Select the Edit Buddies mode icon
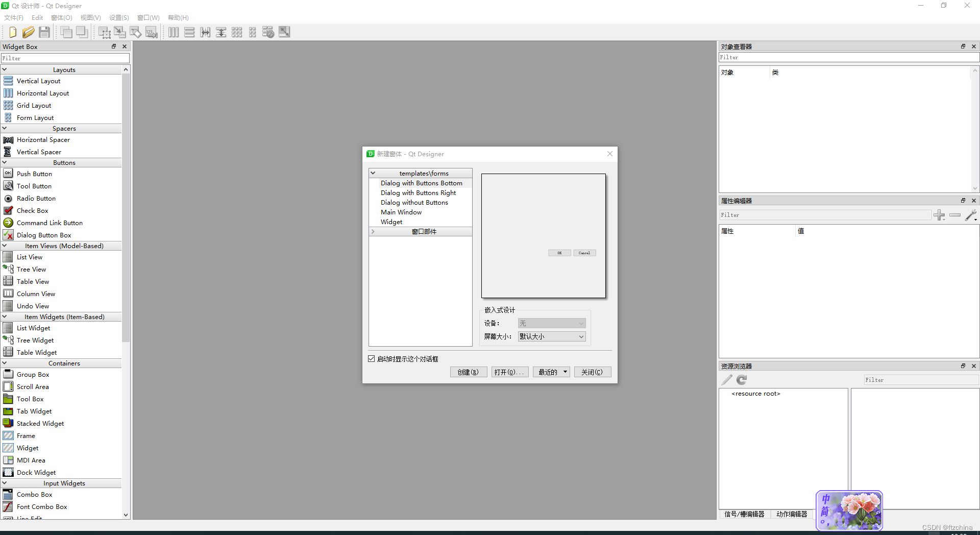This screenshot has height=535, width=980. (x=136, y=32)
